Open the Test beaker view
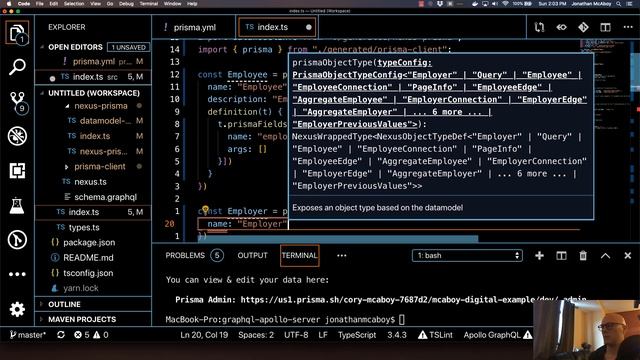 click(x=17, y=205)
